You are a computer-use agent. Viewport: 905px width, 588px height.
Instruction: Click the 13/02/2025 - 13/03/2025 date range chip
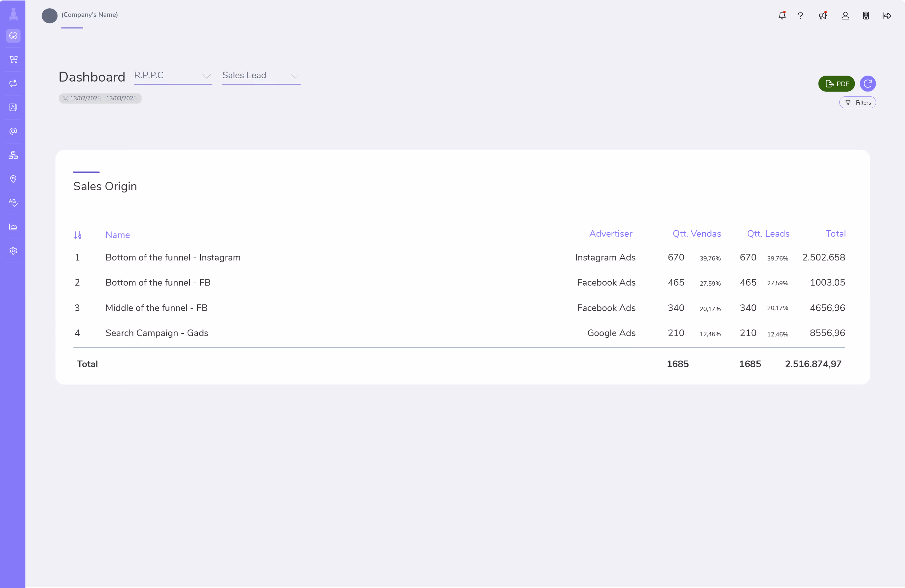(x=100, y=98)
